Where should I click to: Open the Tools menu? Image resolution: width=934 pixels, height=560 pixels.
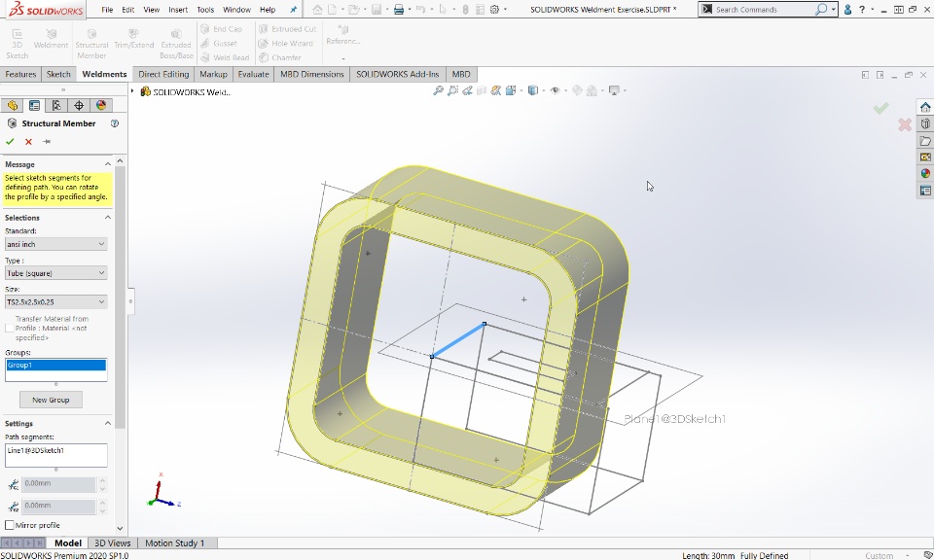click(205, 10)
